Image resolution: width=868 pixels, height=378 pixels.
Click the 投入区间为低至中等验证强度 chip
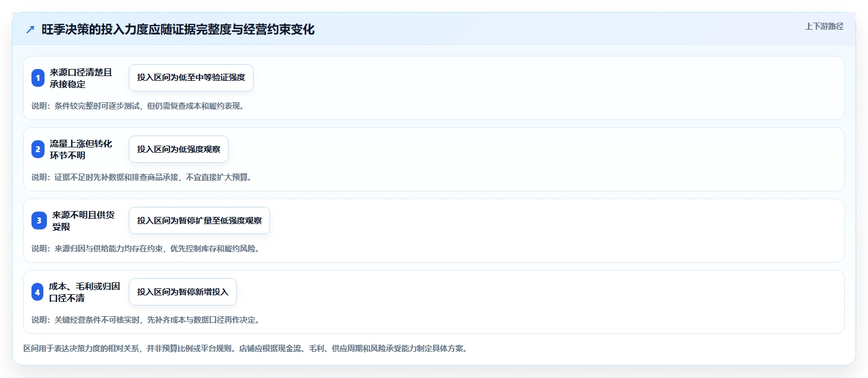pos(191,78)
